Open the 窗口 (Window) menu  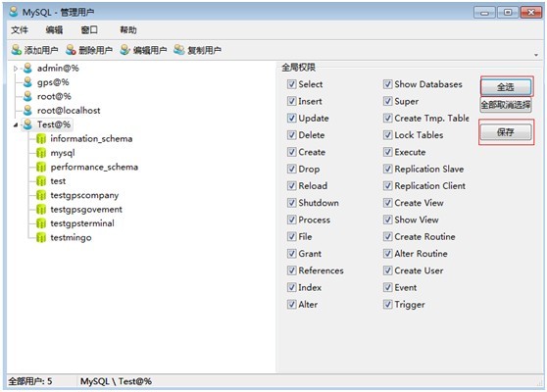89,30
